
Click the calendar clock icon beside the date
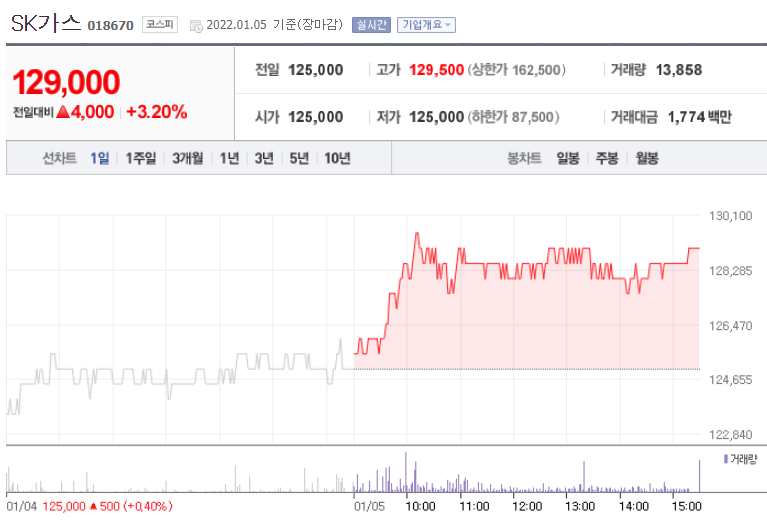click(x=196, y=26)
